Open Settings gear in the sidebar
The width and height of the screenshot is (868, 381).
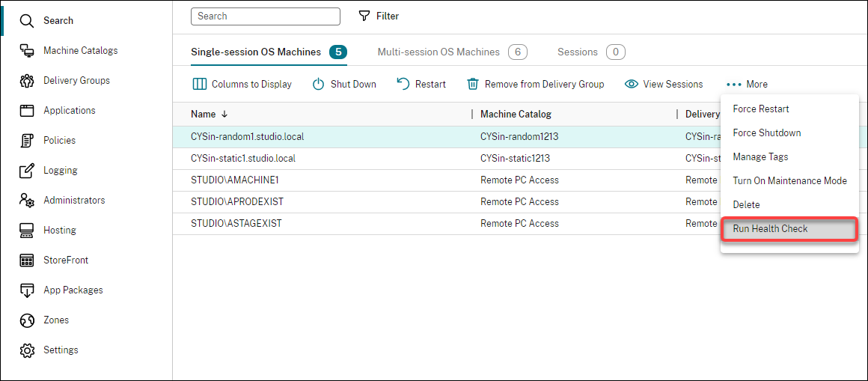click(27, 350)
